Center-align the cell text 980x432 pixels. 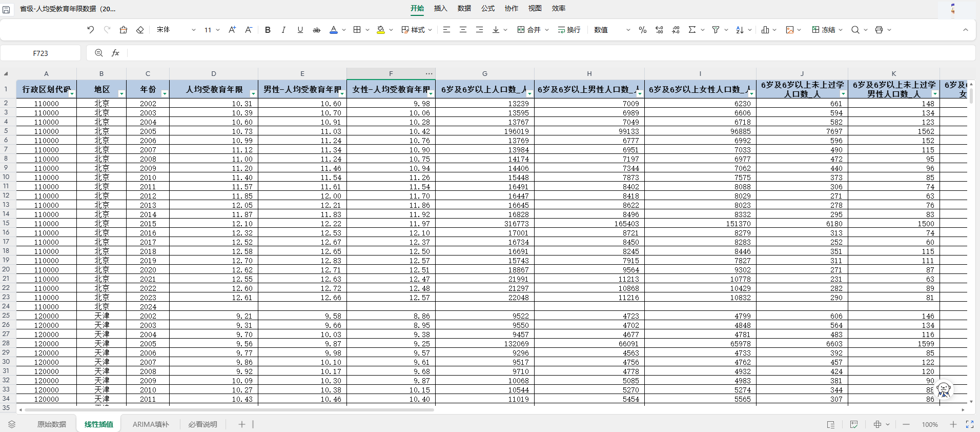(463, 30)
